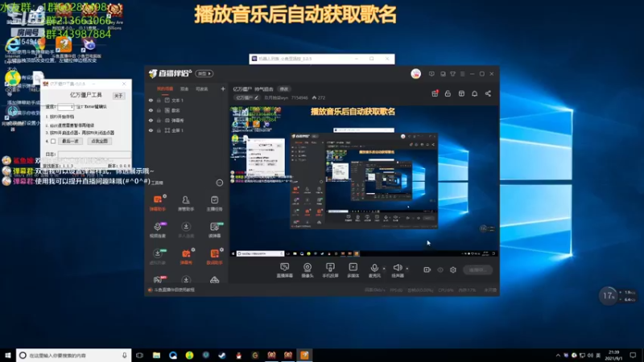Hide the 全屏 1 layer via eye icon

[151, 130]
